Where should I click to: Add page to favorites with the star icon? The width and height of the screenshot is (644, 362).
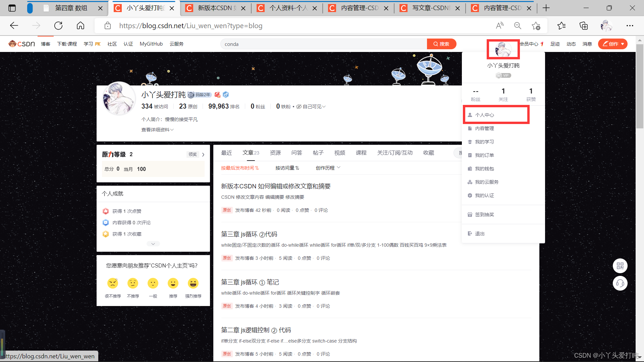[x=536, y=26]
